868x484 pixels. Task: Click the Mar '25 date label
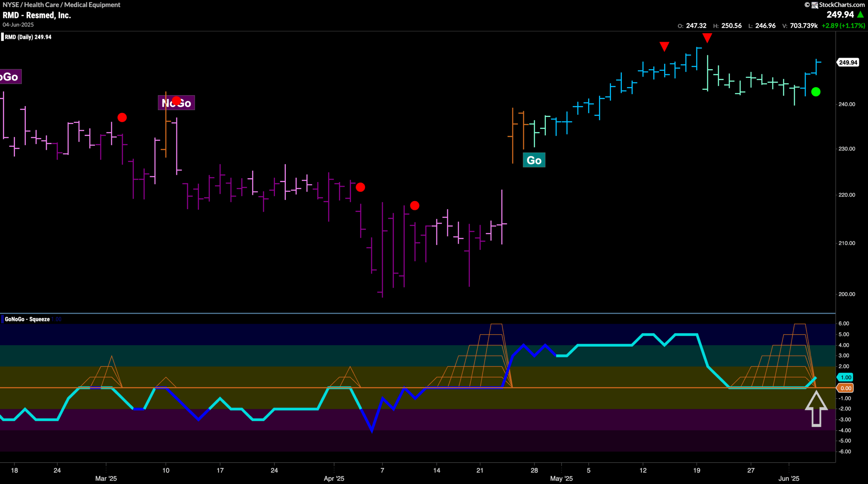pyautogui.click(x=106, y=478)
